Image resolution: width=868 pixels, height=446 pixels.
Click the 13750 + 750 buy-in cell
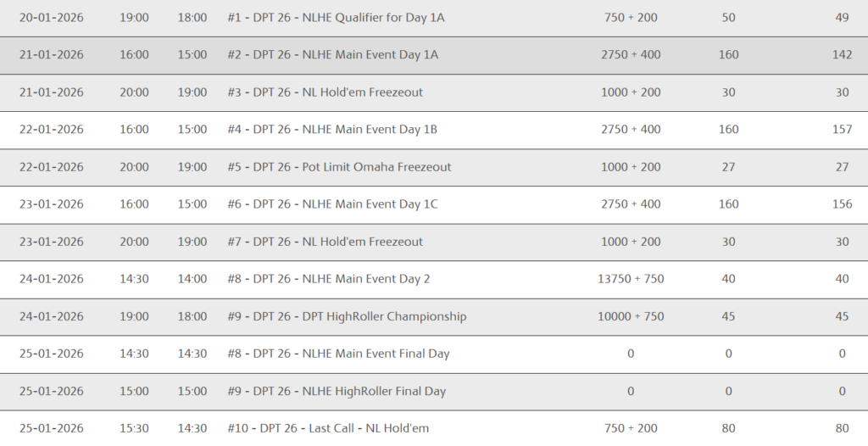pos(631,279)
